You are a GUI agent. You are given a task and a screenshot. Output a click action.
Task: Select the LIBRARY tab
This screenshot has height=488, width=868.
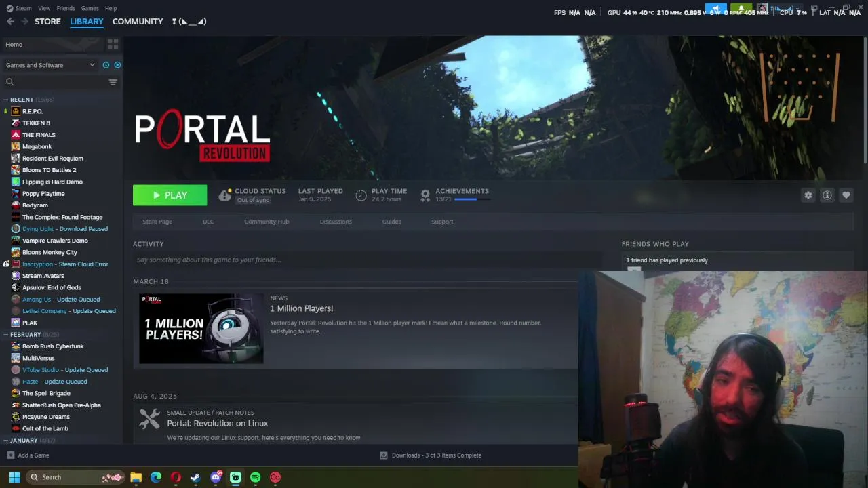coord(87,22)
